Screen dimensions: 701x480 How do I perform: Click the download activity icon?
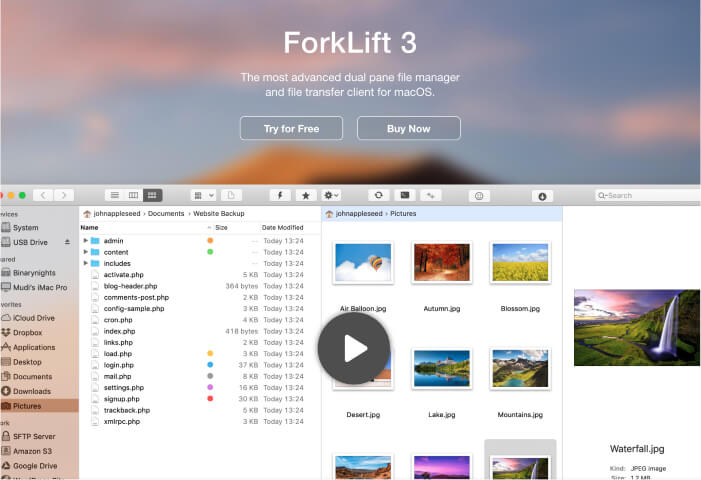pyautogui.click(x=542, y=196)
